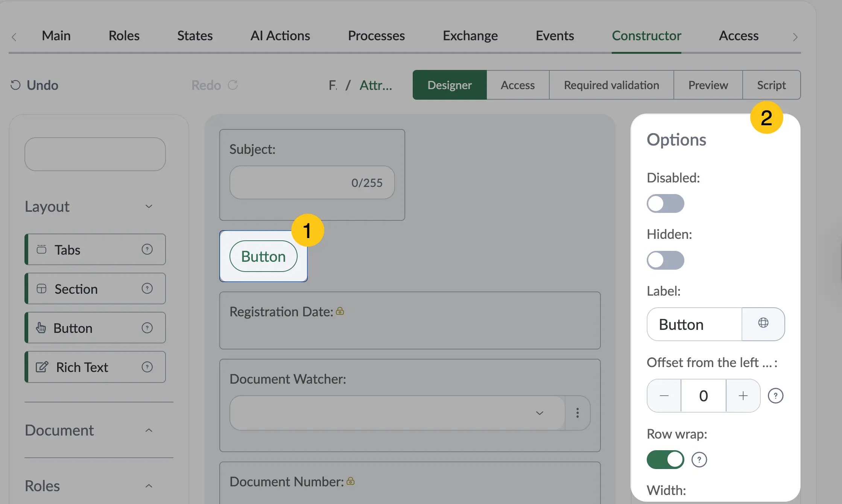Click the Redo text
The image size is (842, 504).
206,85
